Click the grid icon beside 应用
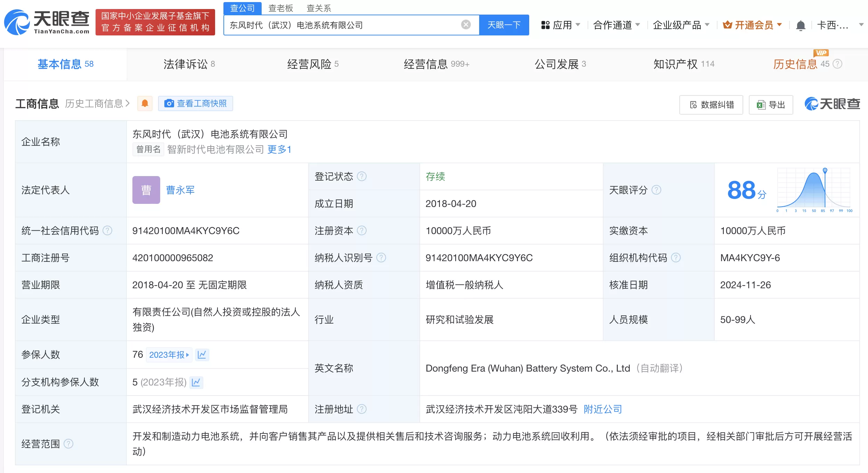The height and width of the screenshot is (473, 868). coord(545,25)
